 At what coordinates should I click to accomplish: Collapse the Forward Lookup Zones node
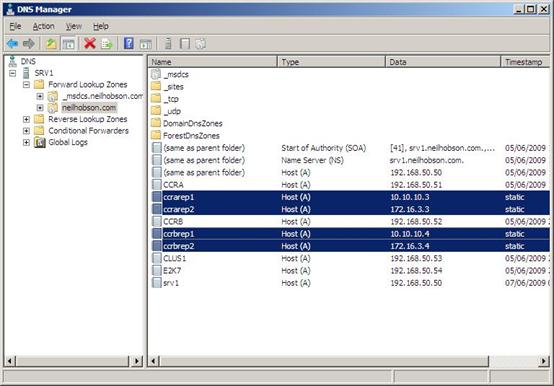(26, 85)
